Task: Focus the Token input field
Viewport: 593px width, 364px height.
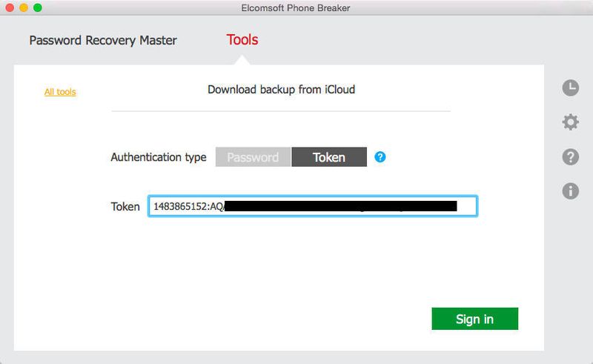Action: point(313,206)
